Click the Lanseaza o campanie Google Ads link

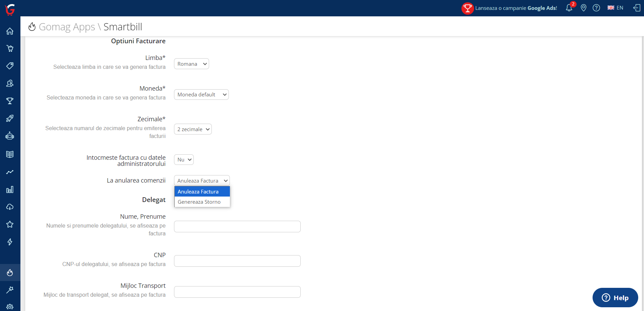[516, 8]
